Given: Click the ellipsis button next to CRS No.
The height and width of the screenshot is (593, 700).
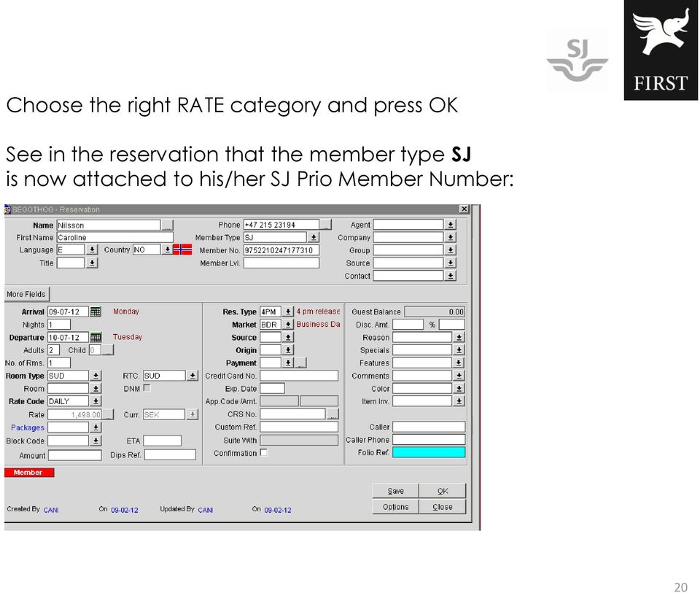Looking at the screenshot, I should (x=332, y=414).
